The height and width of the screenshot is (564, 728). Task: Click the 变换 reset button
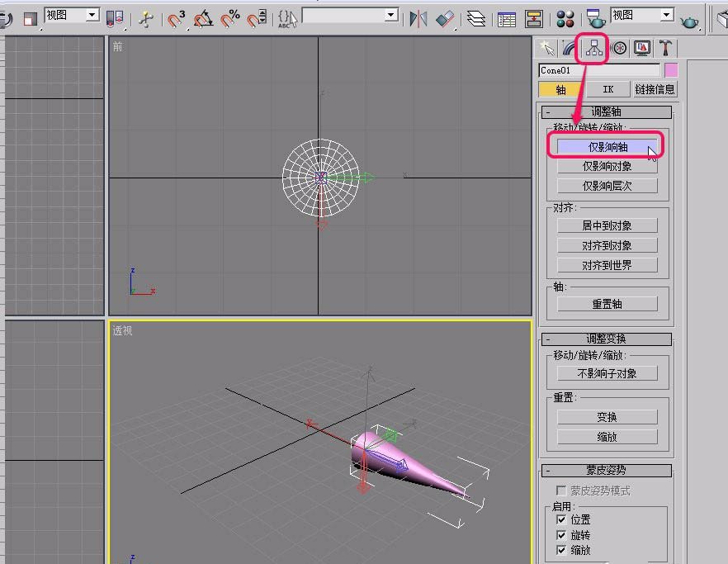[x=607, y=417]
